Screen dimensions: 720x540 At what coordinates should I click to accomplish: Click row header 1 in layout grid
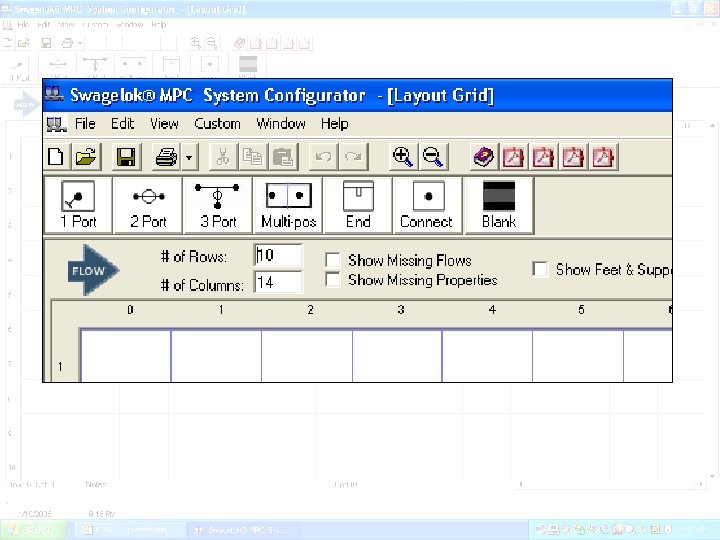pyautogui.click(x=61, y=366)
